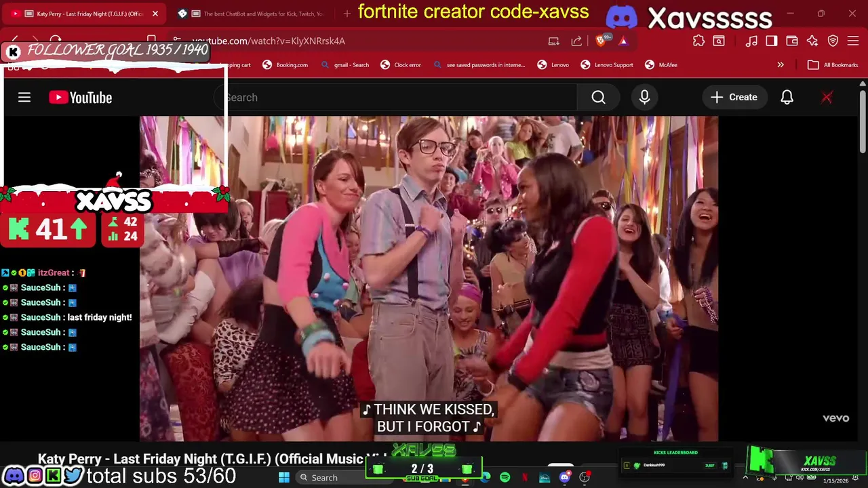Open the saved passwords bookmark

[479, 65]
